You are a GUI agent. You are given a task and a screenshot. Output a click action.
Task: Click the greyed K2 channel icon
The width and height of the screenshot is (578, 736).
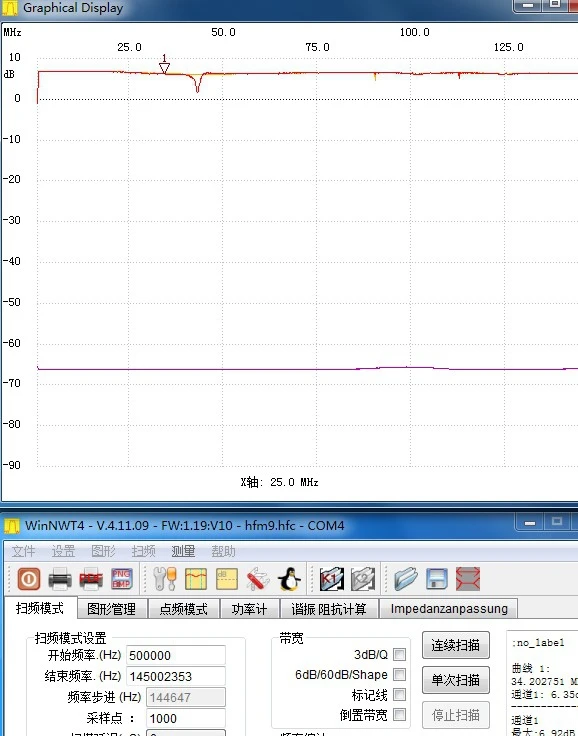(362, 579)
